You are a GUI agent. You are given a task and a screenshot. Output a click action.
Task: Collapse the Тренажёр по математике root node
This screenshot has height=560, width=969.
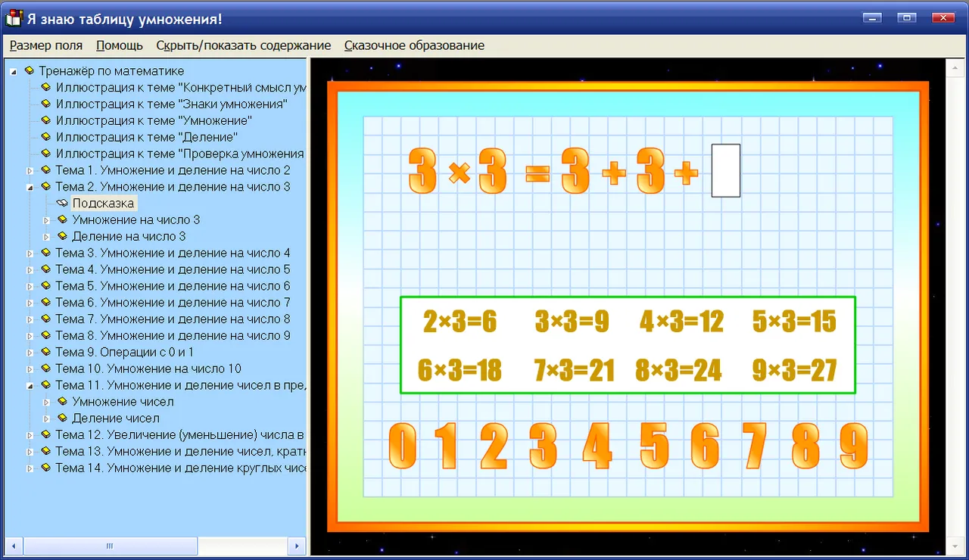[x=14, y=71]
